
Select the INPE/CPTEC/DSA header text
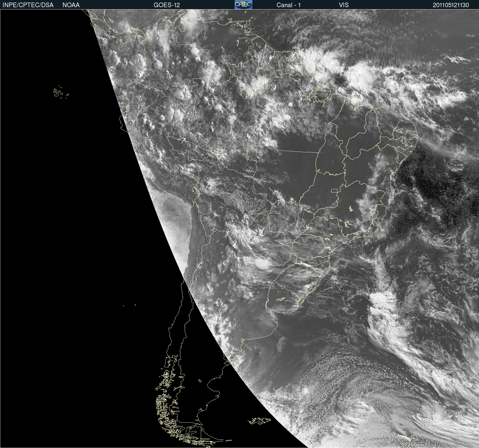click(28, 5)
